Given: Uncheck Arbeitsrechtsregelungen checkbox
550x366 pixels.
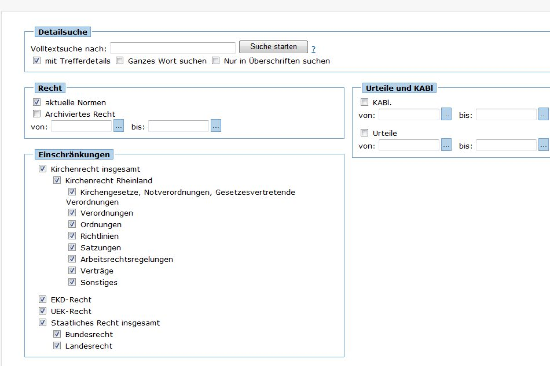Looking at the screenshot, I should (x=72, y=259).
